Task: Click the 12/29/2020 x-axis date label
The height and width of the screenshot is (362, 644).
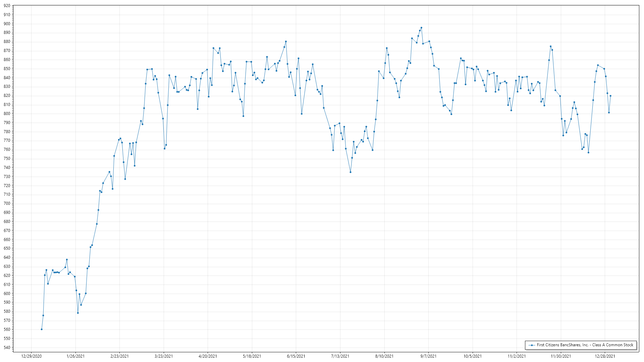Action: pyautogui.click(x=32, y=356)
